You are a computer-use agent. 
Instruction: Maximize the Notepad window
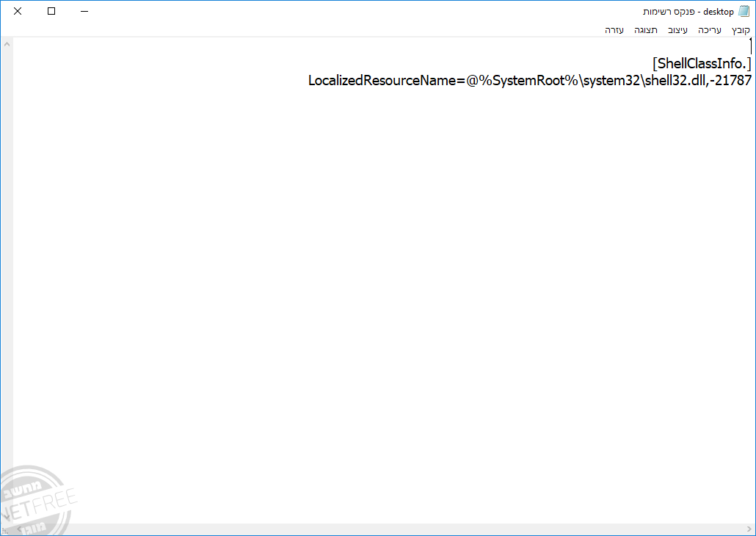click(51, 11)
